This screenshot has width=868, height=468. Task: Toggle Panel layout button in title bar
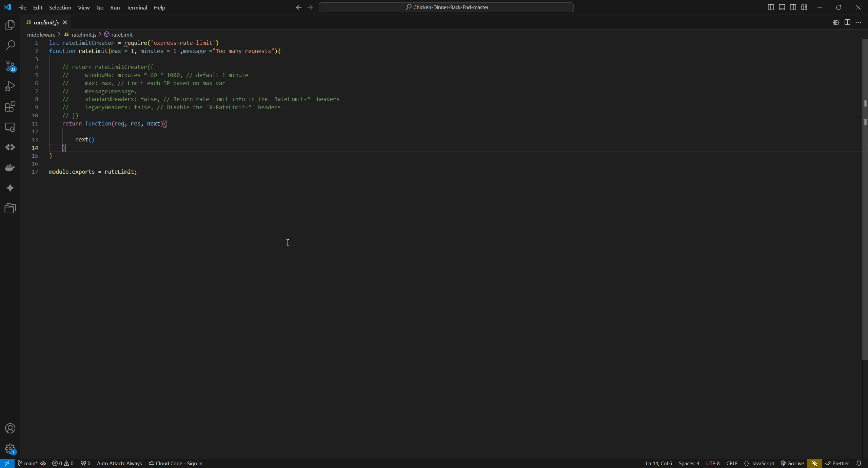[x=782, y=7]
